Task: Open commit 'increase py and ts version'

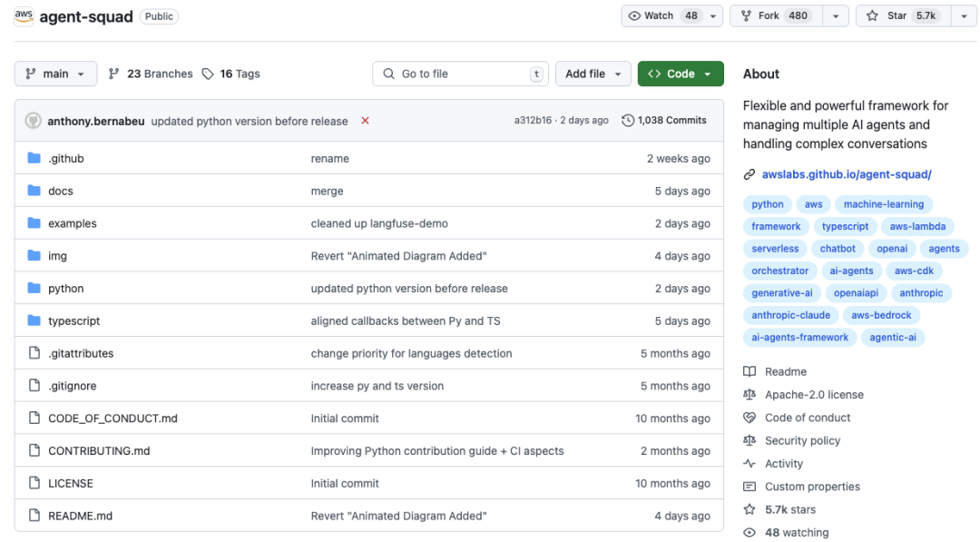Action: tap(377, 386)
